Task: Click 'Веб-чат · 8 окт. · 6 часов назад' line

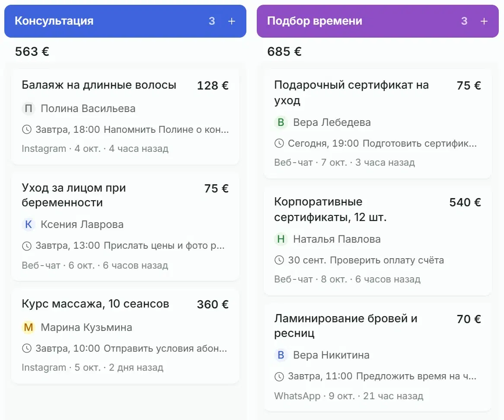Action: pos(347,279)
